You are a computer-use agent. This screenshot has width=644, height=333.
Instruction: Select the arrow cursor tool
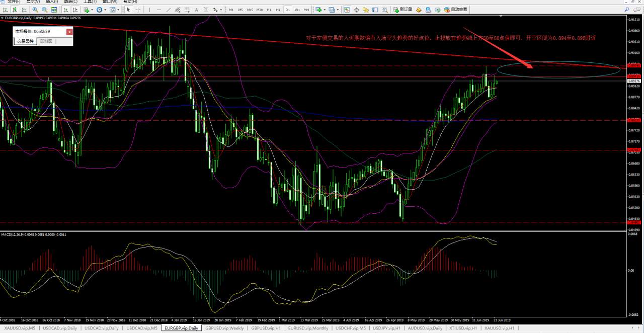coord(128,10)
